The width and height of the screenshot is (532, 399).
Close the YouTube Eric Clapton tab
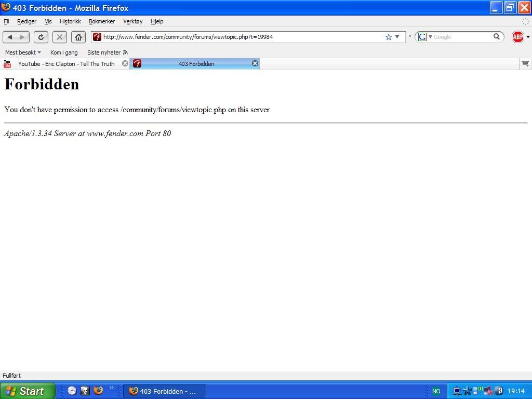[125, 63]
